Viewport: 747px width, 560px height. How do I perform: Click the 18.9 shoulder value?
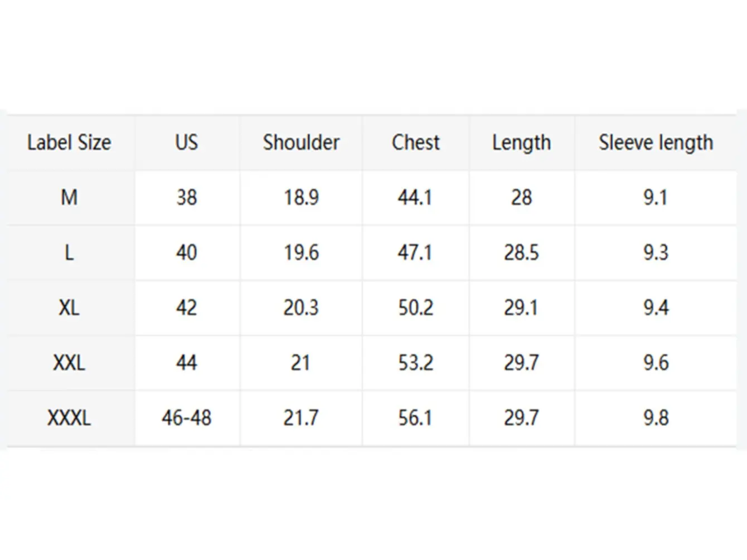301,197
